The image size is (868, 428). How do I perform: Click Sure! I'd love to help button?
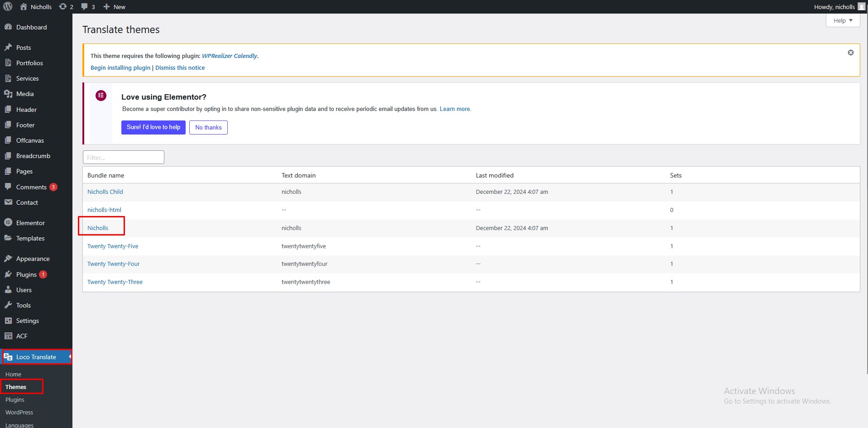pyautogui.click(x=153, y=127)
